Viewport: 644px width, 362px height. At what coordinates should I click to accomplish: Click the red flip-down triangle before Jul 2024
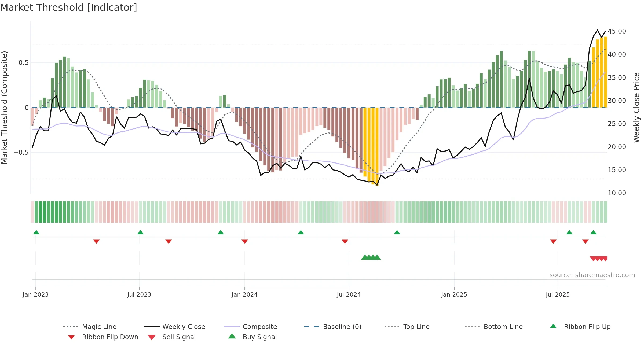[345, 242]
